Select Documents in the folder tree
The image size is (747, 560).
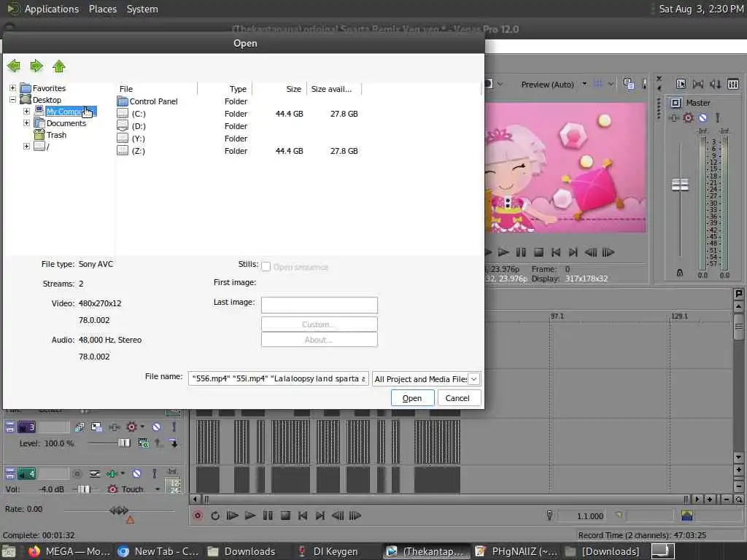[66, 123]
